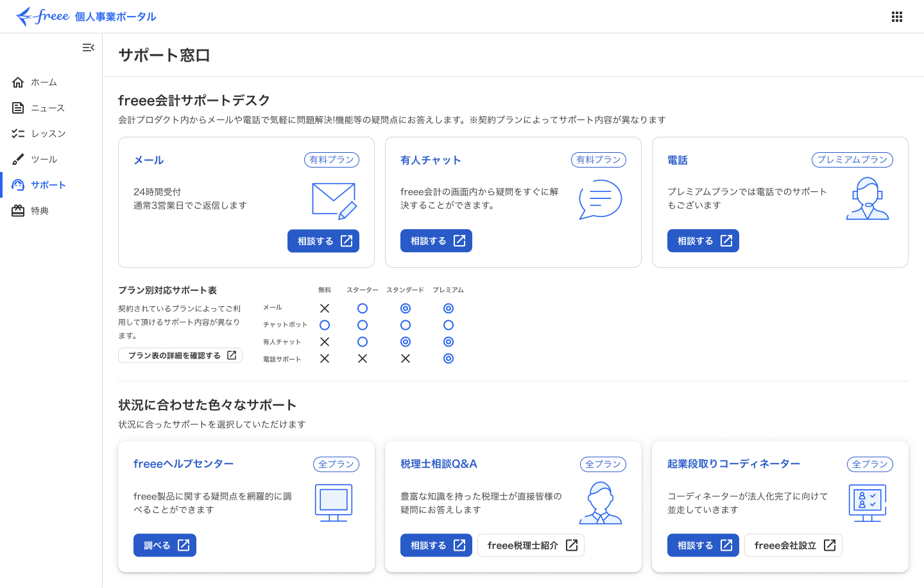Click external-link icon on freee税理士紹介 button
The width and height of the screenshot is (924, 588).
tap(572, 545)
